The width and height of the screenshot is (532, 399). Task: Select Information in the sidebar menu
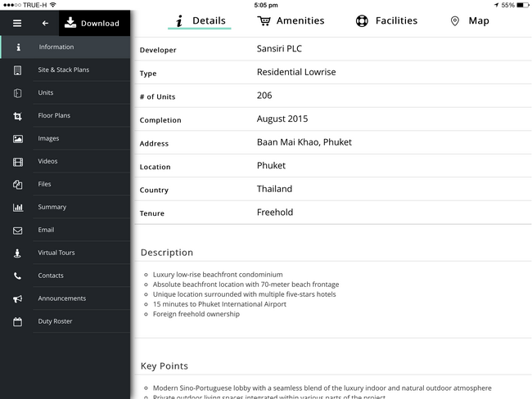(65, 47)
